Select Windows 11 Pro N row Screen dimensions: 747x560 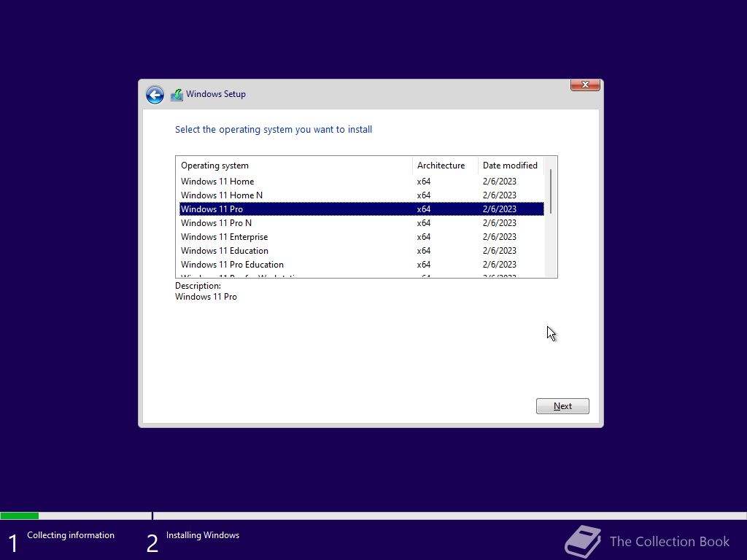tap(362, 223)
